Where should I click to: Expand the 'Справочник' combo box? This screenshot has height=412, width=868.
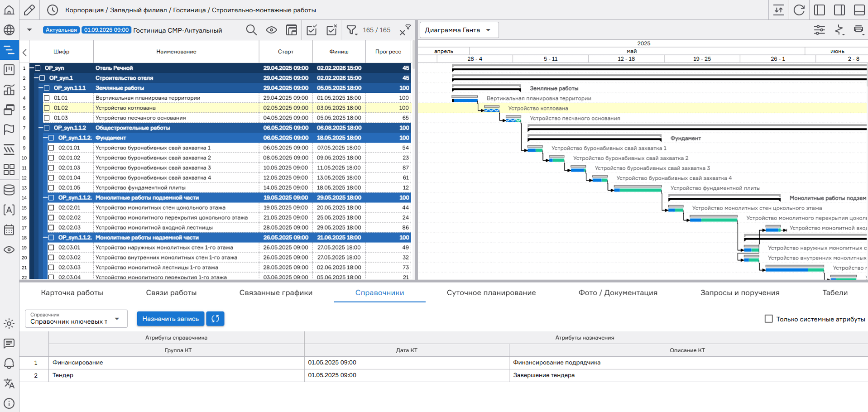click(x=76, y=319)
